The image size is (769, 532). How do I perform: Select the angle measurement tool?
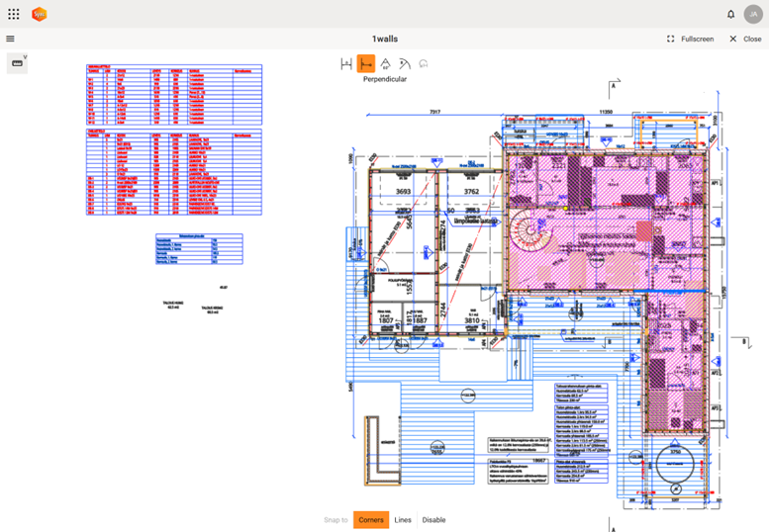coord(385,63)
